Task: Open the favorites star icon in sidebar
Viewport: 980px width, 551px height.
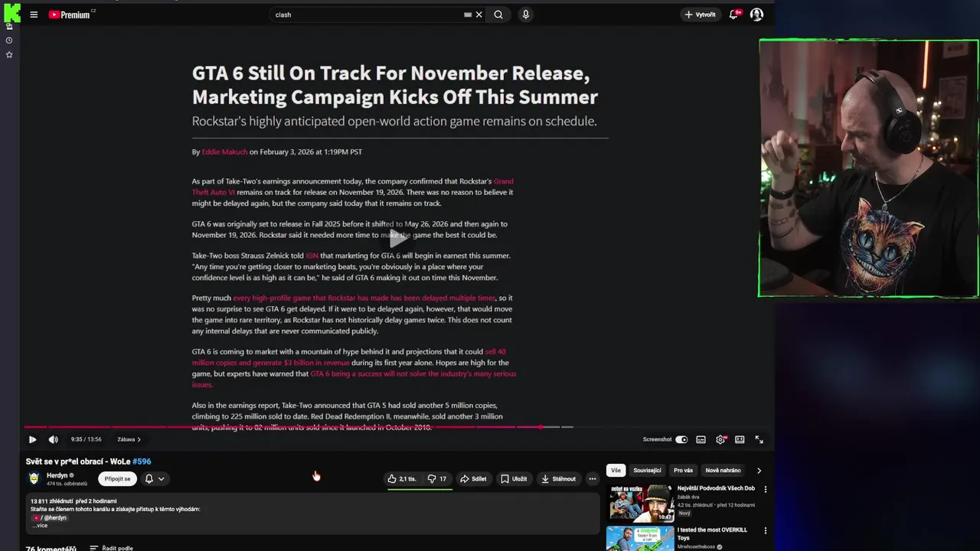Action: pyautogui.click(x=9, y=55)
